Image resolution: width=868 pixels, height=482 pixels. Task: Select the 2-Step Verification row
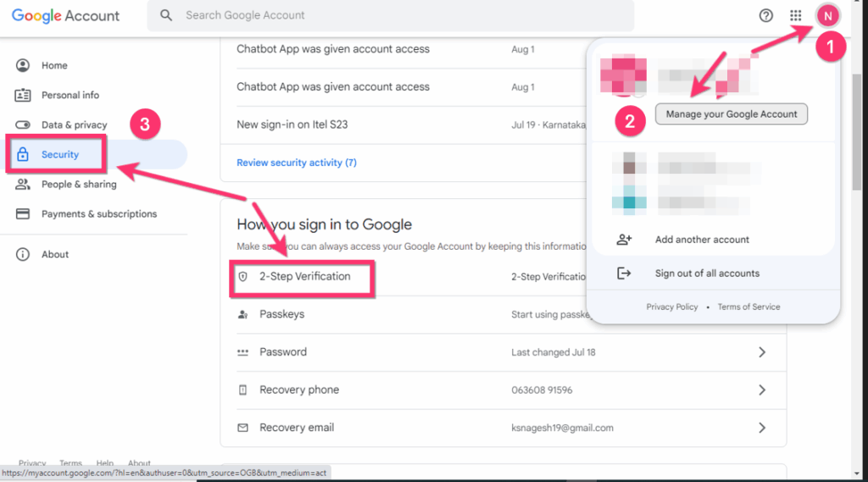pos(303,276)
